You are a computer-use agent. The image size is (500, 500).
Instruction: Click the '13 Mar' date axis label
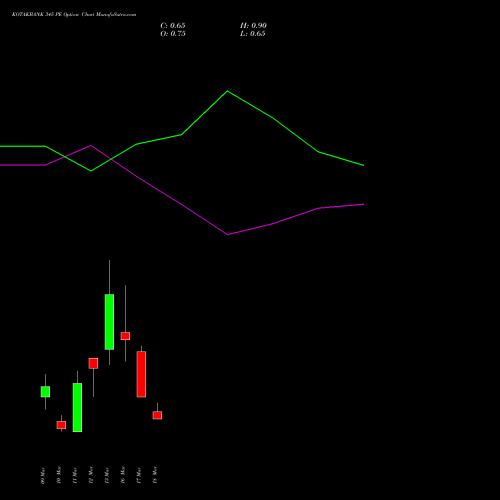pos(107,475)
